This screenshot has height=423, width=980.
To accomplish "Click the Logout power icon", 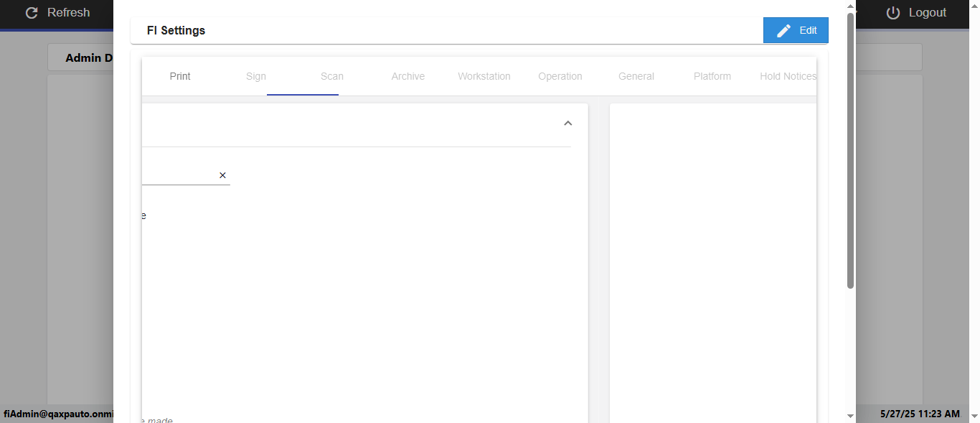I will click(893, 13).
